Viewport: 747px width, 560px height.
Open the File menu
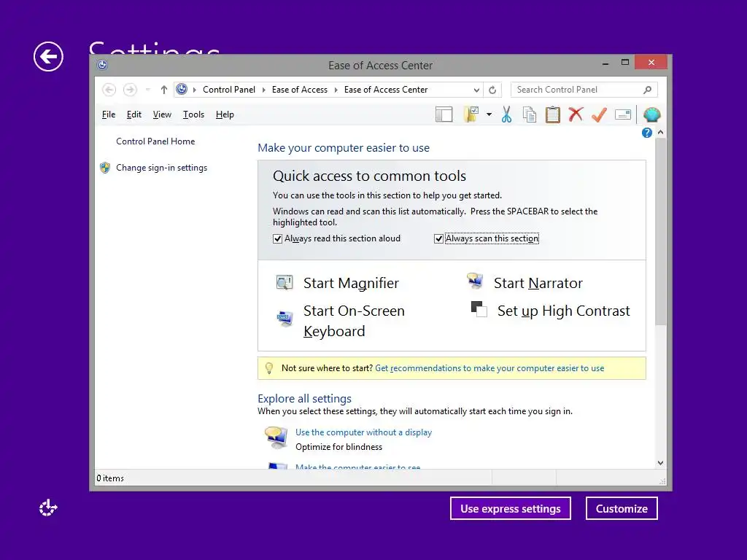pyautogui.click(x=109, y=114)
